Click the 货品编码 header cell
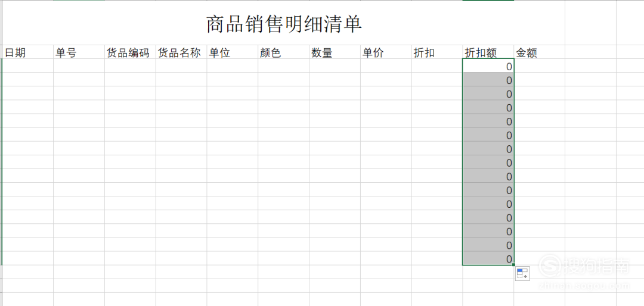 (x=130, y=52)
